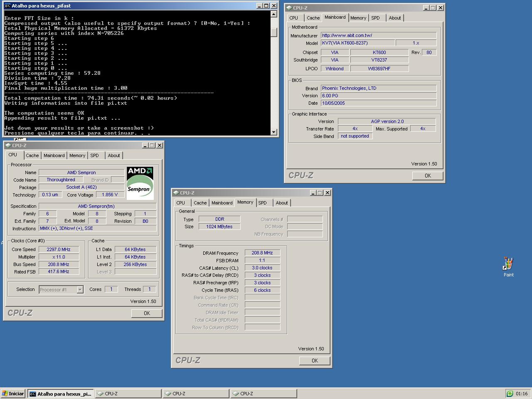Click the Core Voltage 1.856 V field
532x399 pixels.
pos(110,195)
